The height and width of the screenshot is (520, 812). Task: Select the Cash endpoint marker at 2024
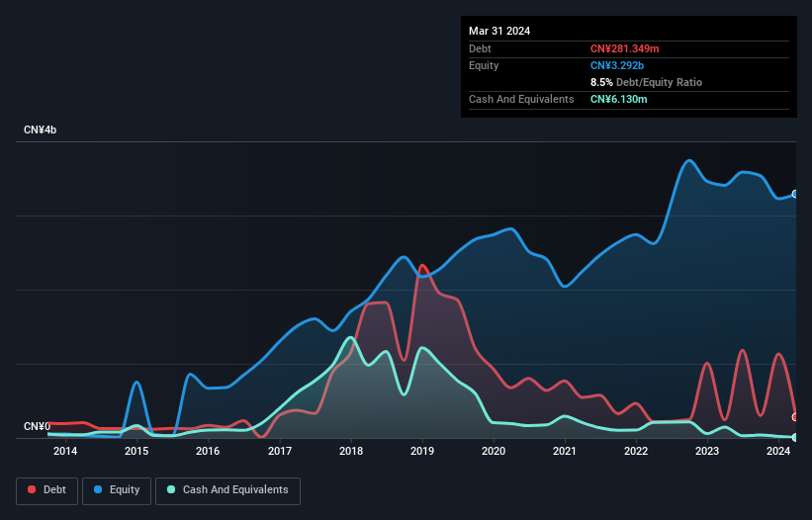[x=795, y=437]
